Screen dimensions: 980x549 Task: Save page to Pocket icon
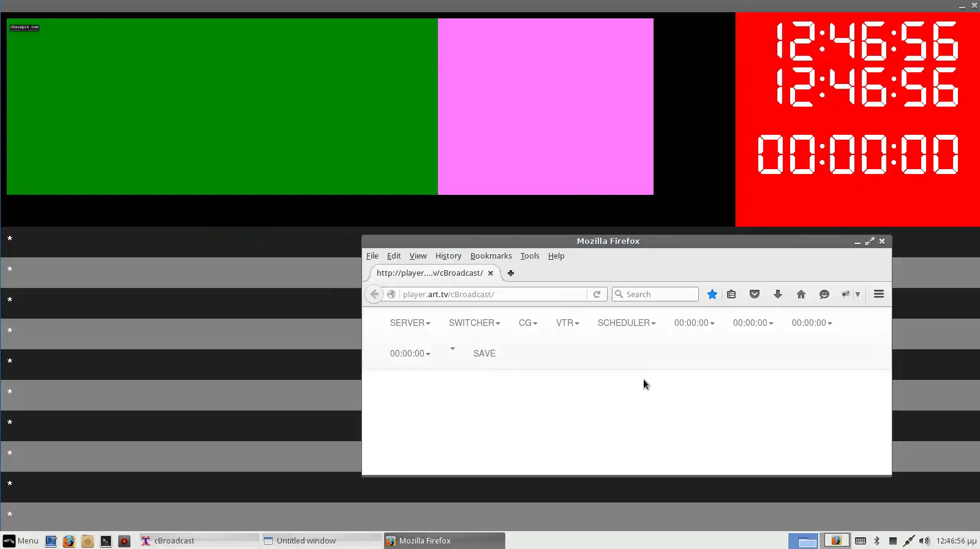click(x=755, y=294)
